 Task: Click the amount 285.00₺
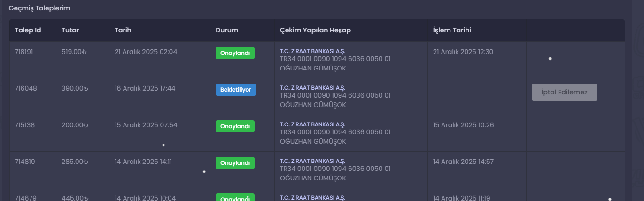pos(75,162)
